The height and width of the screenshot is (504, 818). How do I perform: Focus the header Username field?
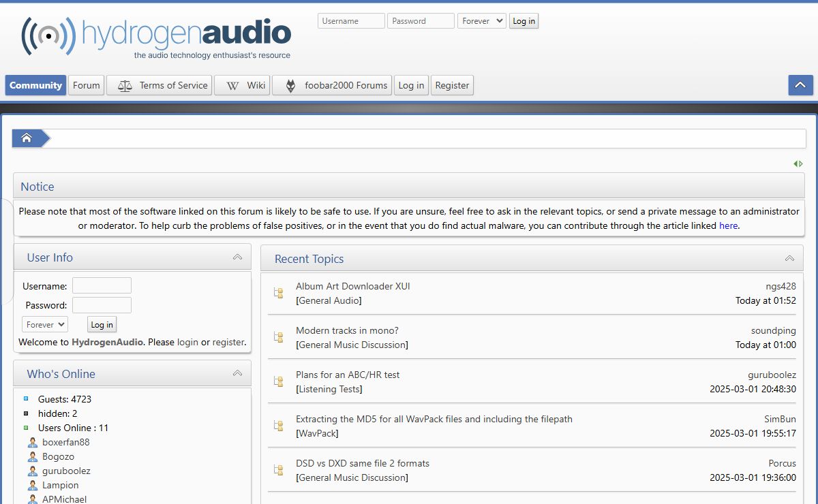pos(351,21)
